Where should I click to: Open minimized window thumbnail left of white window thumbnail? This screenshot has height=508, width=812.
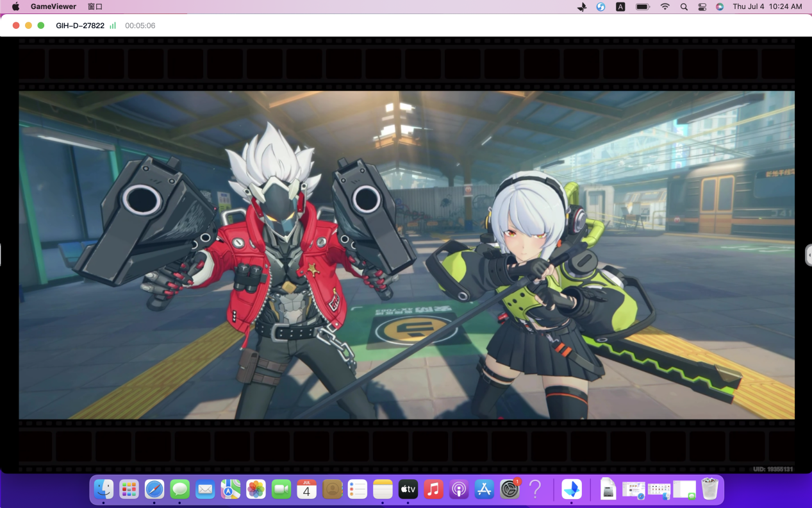(659, 491)
